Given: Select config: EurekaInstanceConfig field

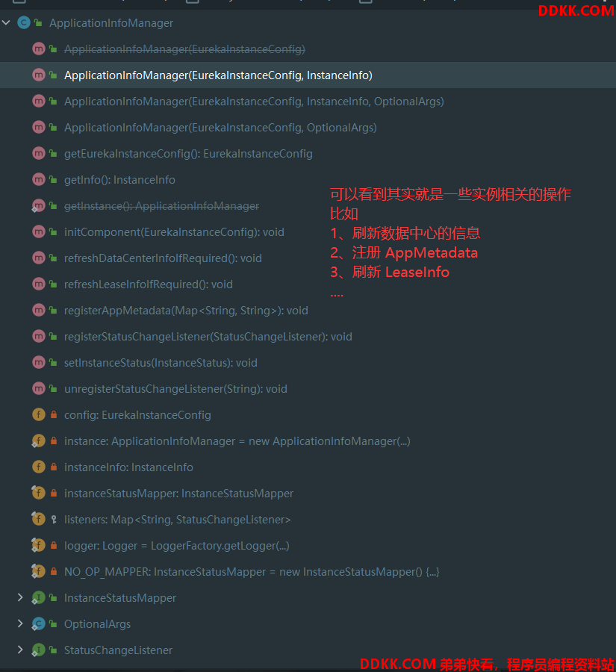Looking at the screenshot, I should 308,415.
